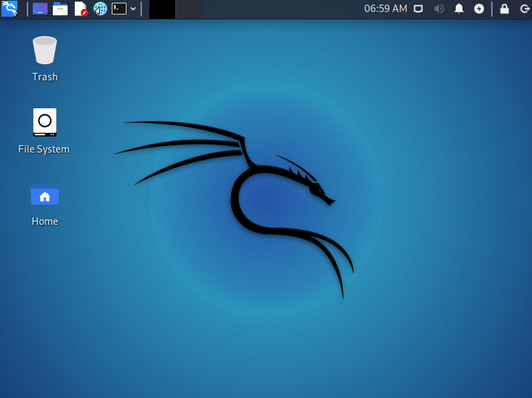Launch the text editor from the panel
Viewport: 532px width, 398px height.
point(80,9)
